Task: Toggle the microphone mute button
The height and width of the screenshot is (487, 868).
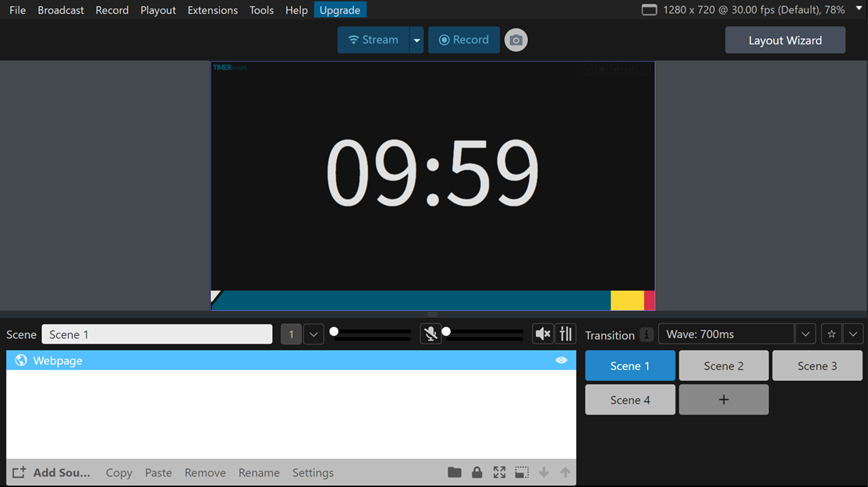Action: tap(430, 334)
